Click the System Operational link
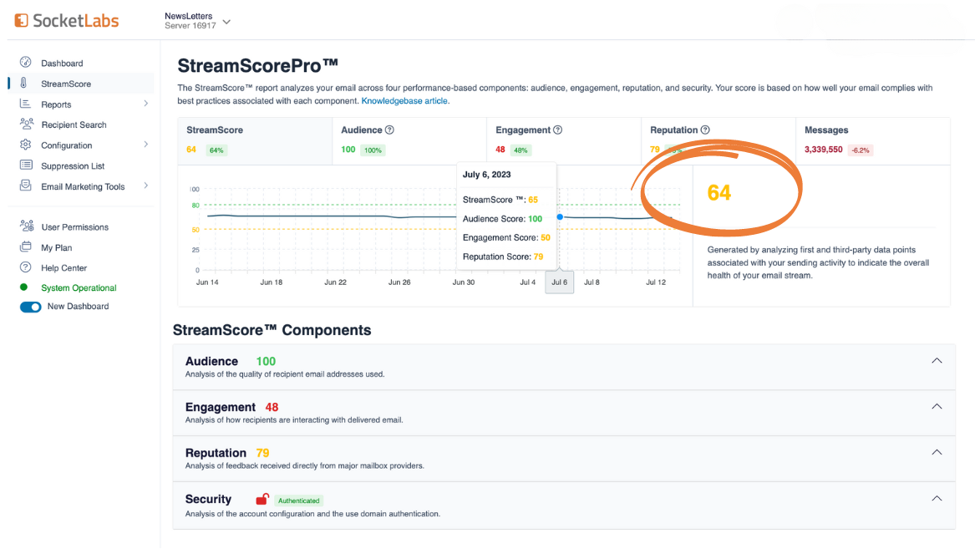980x549 pixels. pos(79,287)
